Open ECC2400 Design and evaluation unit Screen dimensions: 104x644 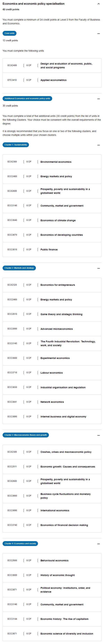52,66
